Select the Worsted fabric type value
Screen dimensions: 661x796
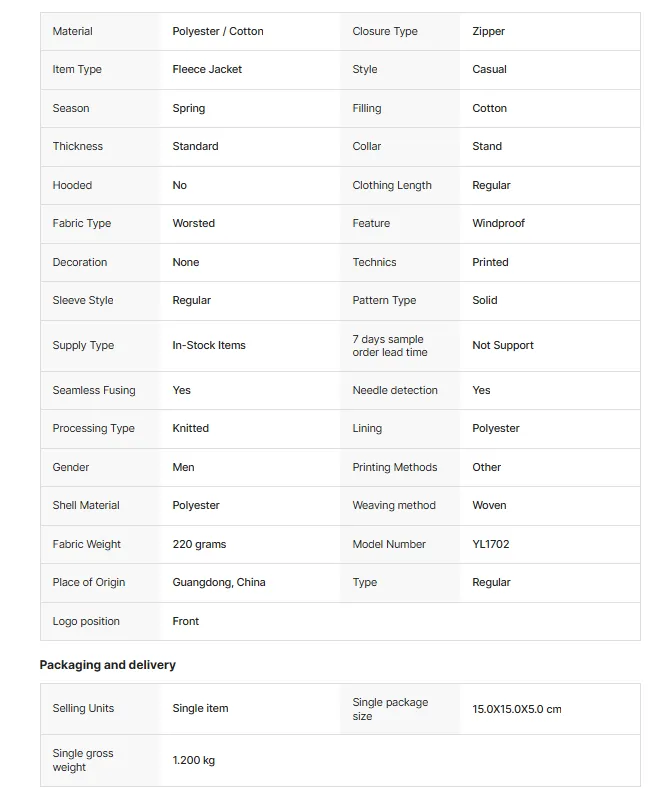[x=193, y=223]
